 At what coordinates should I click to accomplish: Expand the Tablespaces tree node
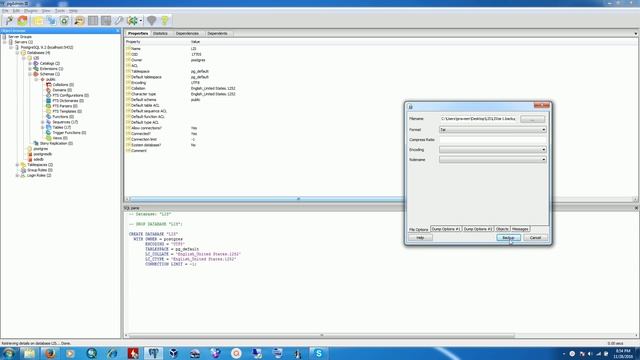coord(17,164)
